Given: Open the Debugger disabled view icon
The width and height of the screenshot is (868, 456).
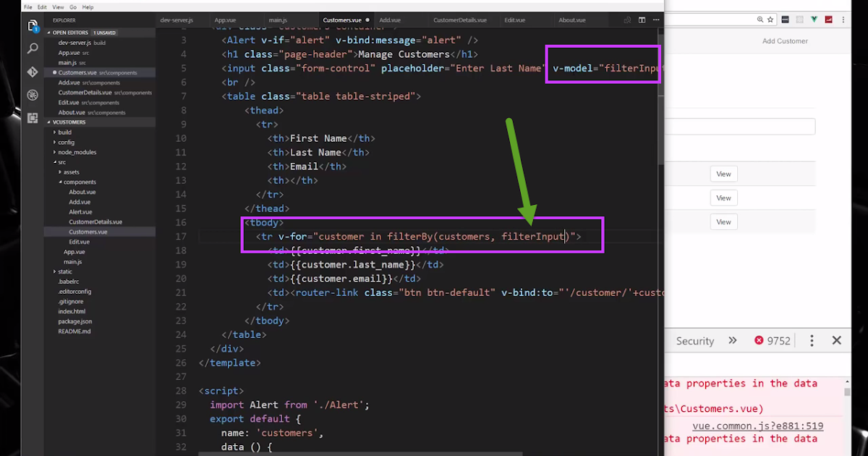Looking at the screenshot, I should 33,95.
